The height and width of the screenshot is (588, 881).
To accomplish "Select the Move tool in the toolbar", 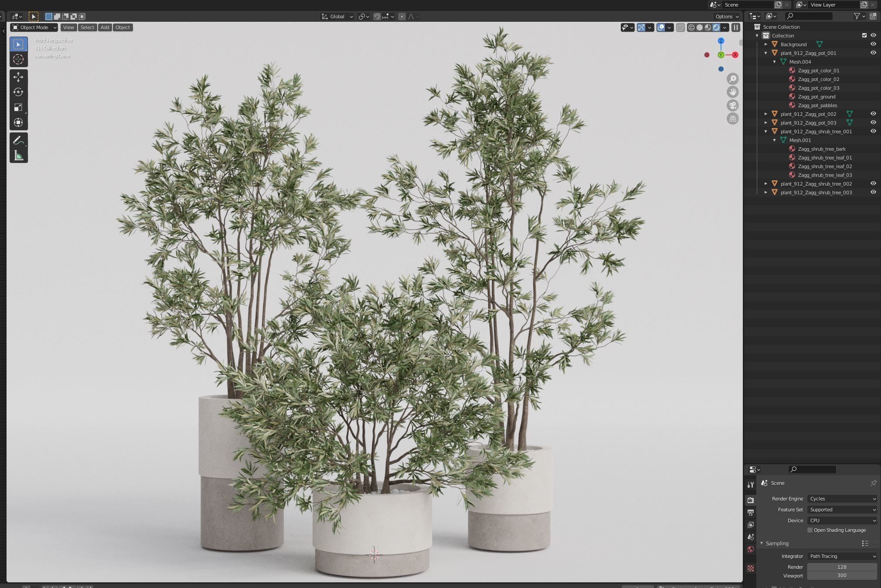I will click(x=18, y=77).
